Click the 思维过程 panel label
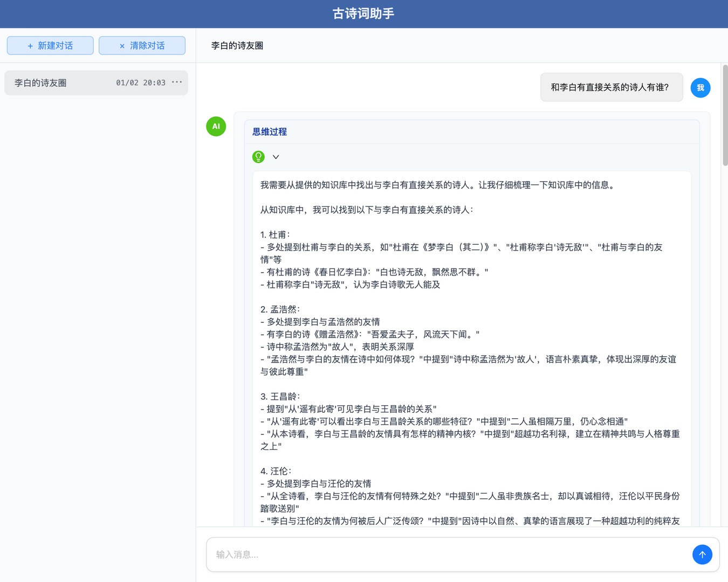728x582 pixels. [269, 131]
